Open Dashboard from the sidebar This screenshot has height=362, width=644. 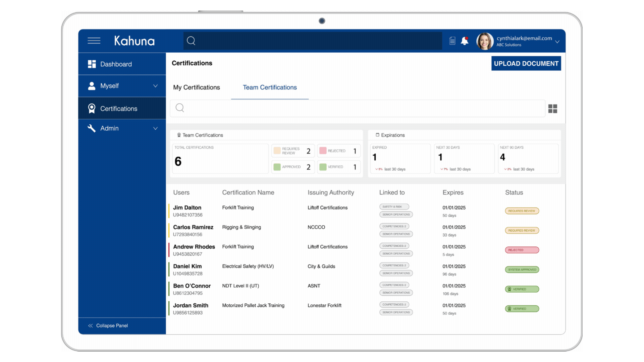(122, 64)
